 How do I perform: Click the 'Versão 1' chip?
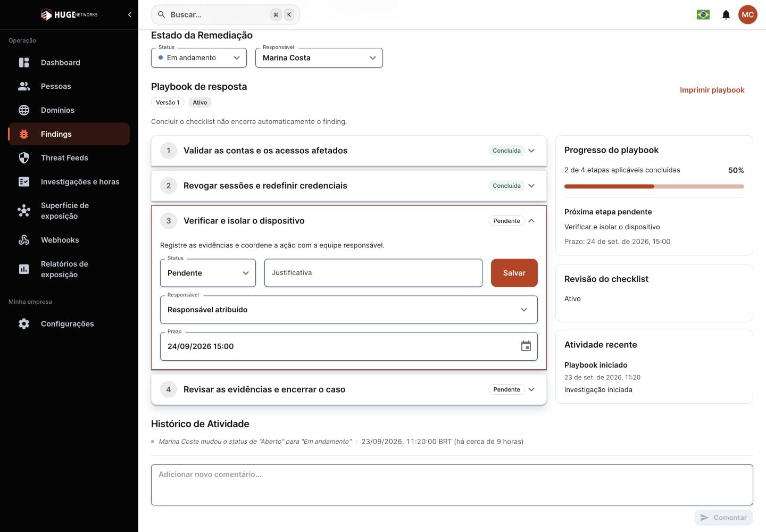(168, 103)
